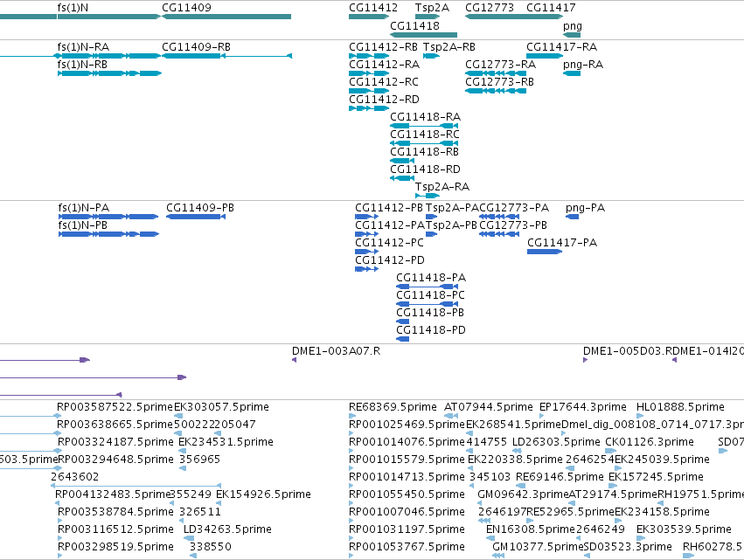Image resolution: width=744 pixels, height=560 pixels.
Task: Select transcript CG11412-RC
Action: 369,91
